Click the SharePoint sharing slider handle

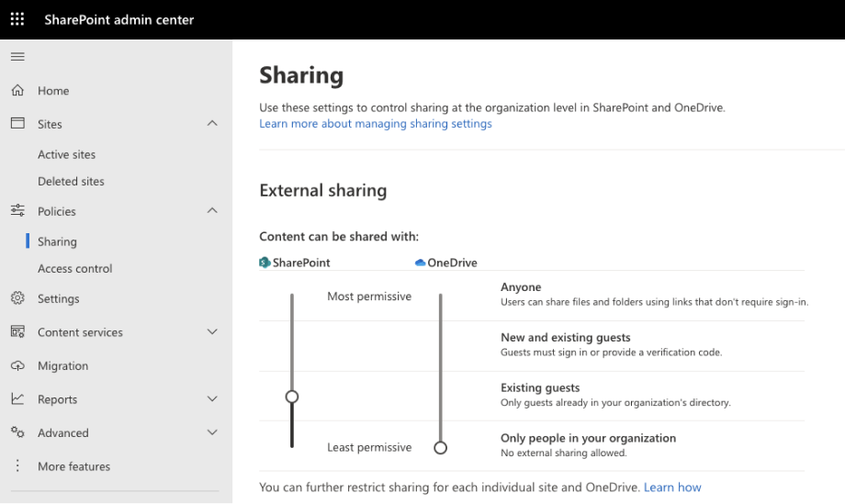click(292, 397)
